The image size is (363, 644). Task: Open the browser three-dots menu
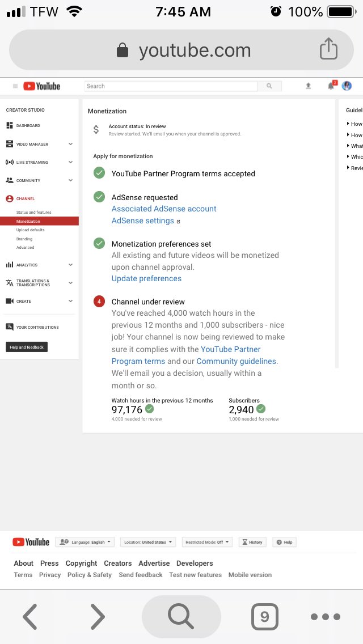[x=326, y=616]
